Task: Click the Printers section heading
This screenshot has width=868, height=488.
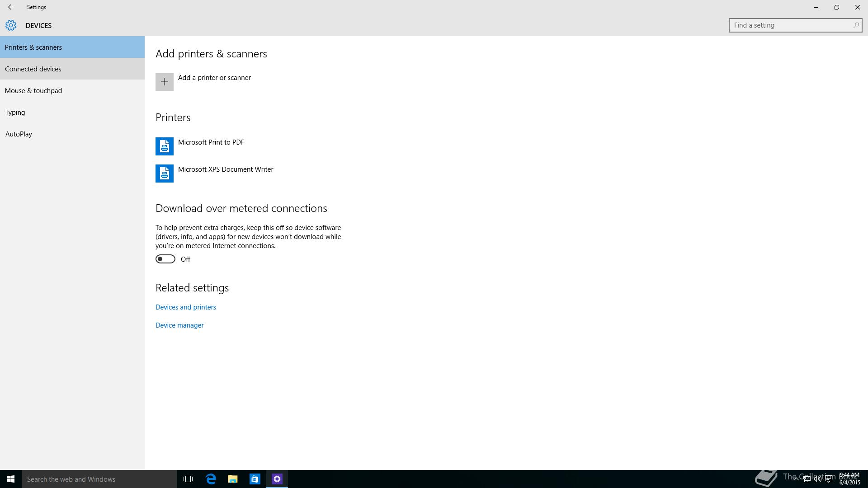Action: (173, 117)
